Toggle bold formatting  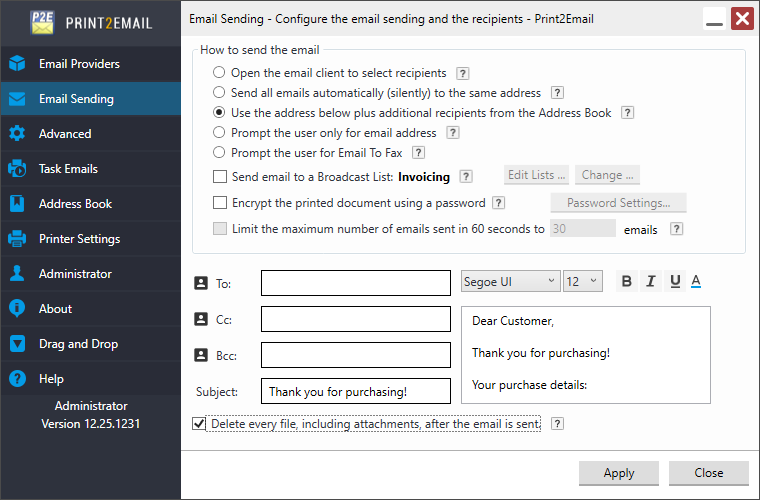[626, 281]
